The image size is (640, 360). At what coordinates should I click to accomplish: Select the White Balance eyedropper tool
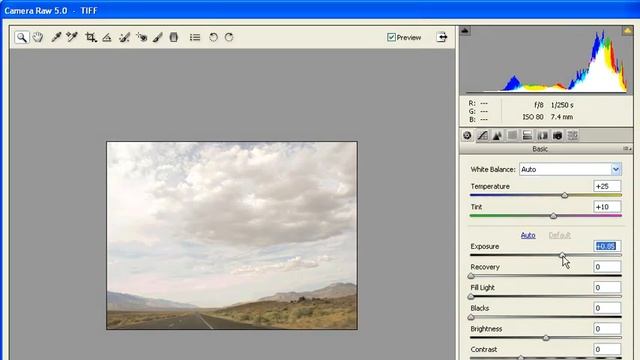coord(56,38)
